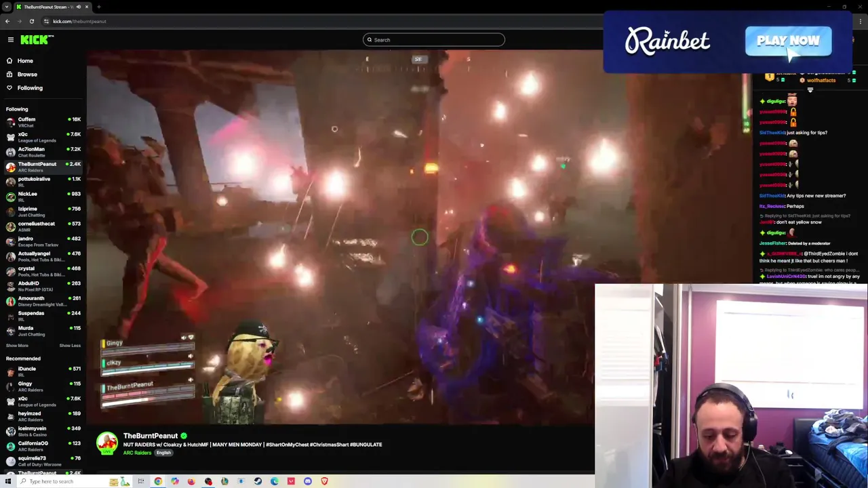Open Murda Just Chatting channel
Viewport: 868px width, 488px height.
pos(43,331)
